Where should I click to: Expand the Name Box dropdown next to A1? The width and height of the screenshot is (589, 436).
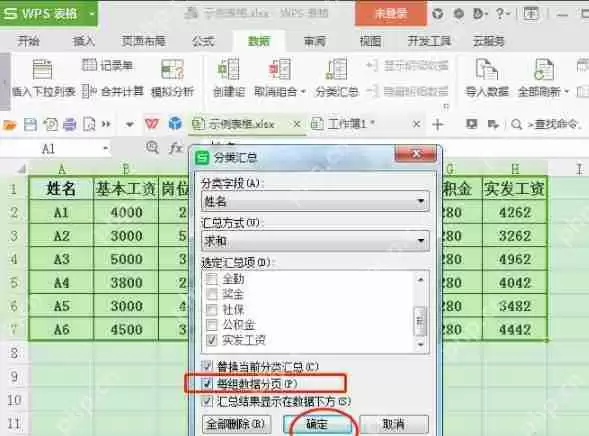click(x=106, y=149)
